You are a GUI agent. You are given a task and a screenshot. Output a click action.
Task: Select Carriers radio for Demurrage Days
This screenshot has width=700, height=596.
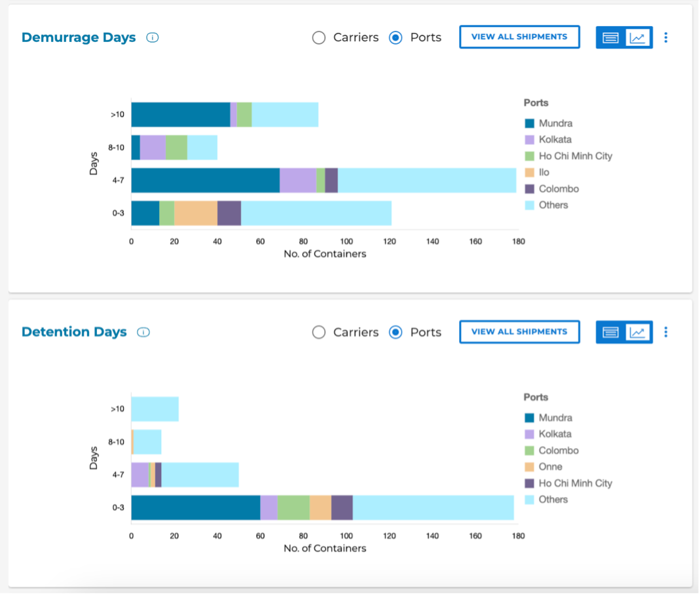coord(319,37)
